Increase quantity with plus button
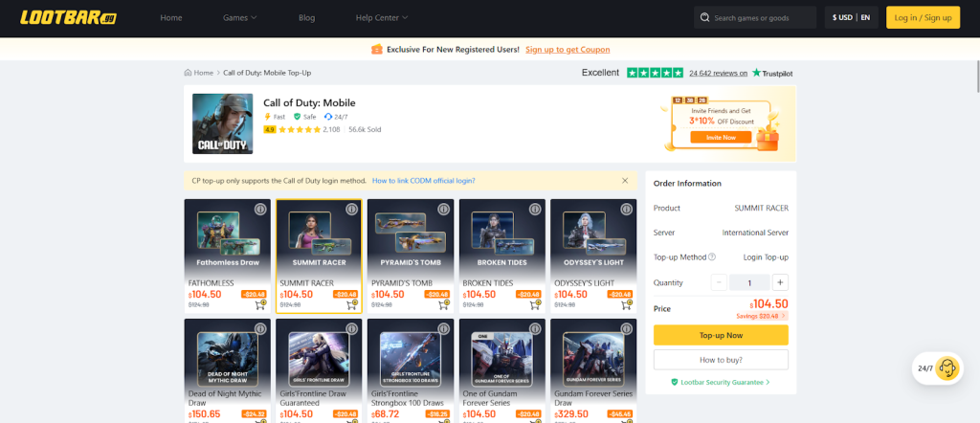Viewport: 980px width, 423px height. [x=780, y=282]
